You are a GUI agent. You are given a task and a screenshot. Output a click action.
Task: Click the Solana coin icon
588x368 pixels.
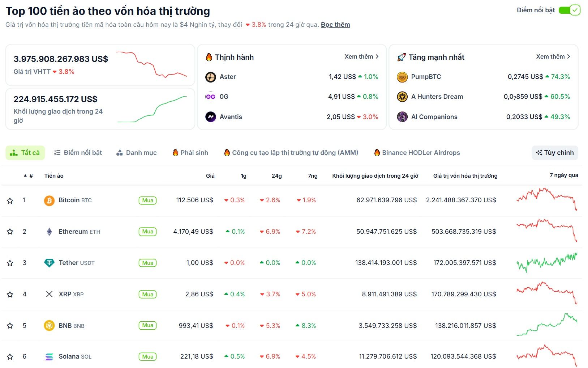(x=50, y=356)
